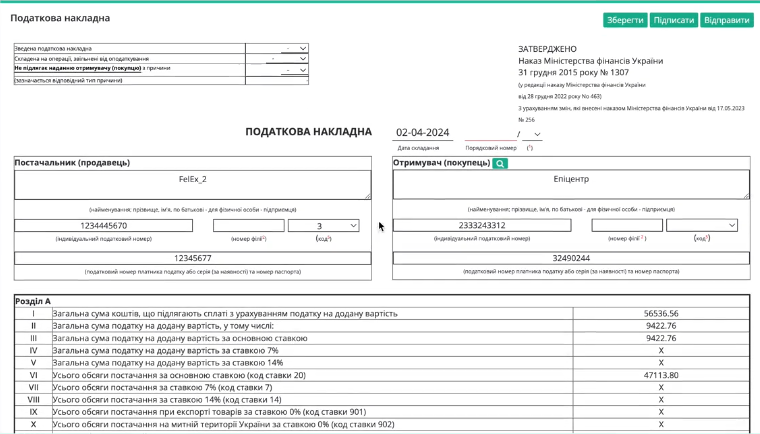Click the text 'Наказ Міністерства фінансів України'
Screen dimensions: 760x434
590,61
